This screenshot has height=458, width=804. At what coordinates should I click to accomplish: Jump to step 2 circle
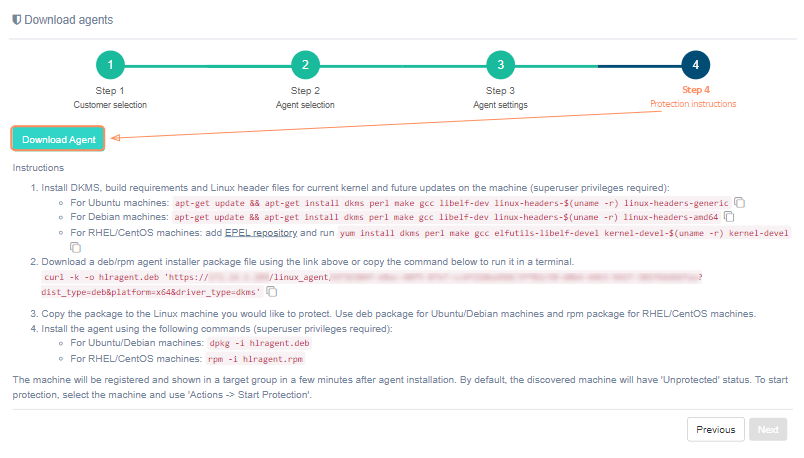pos(305,65)
